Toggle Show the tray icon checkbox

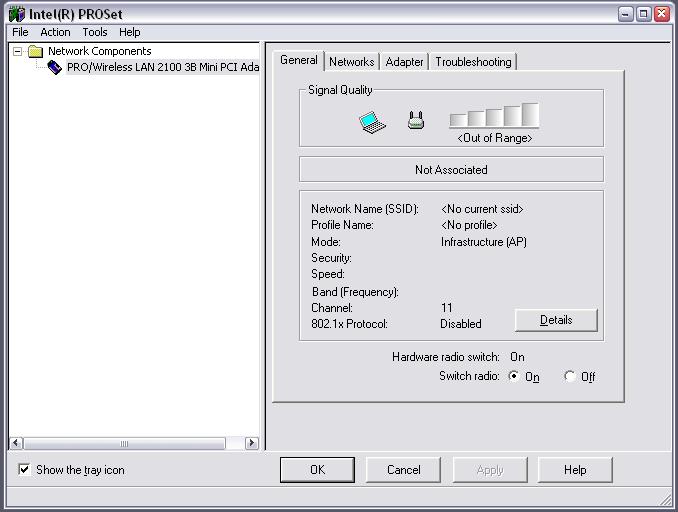[x=25, y=470]
